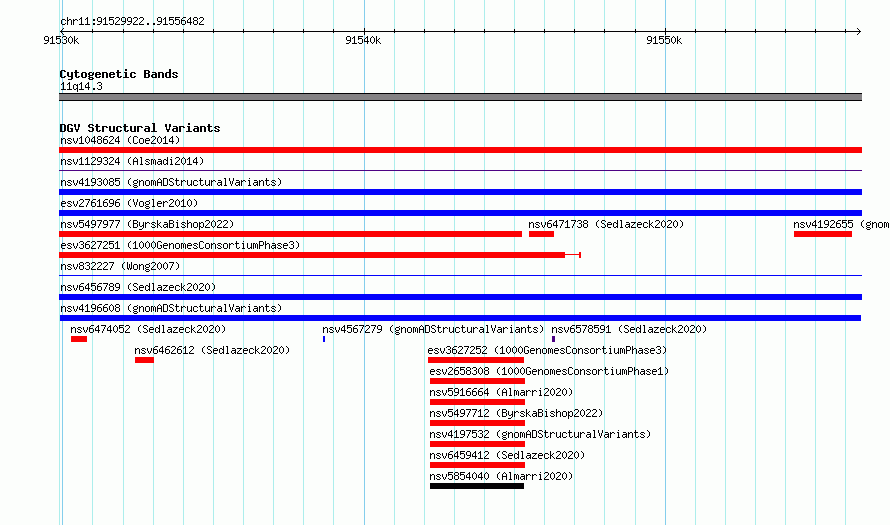Click the nsv5854040 (Almarri2020) label
Viewport: 890px width, 525px height.
pyautogui.click(x=501, y=476)
